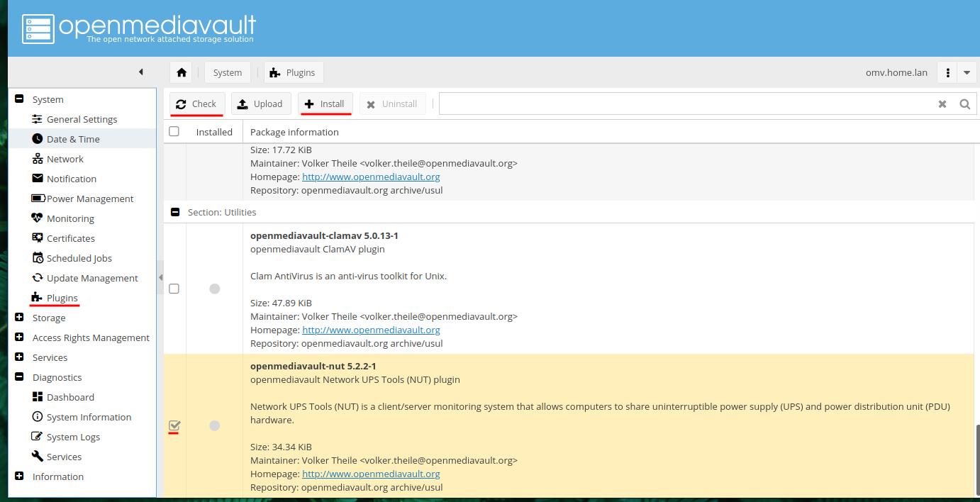Screen dimensions: 980x502
Task: Clear the search field with X icon
Action: 942,104
